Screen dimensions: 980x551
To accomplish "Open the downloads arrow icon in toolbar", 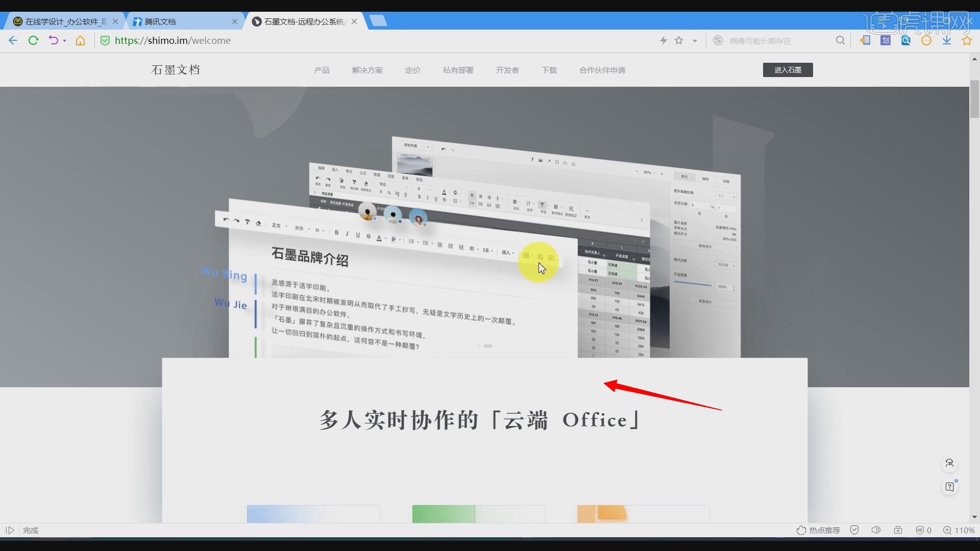I will pyautogui.click(x=947, y=40).
